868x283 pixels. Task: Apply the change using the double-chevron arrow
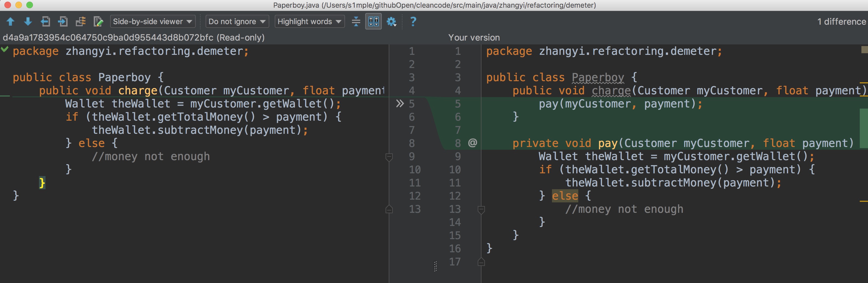[400, 104]
